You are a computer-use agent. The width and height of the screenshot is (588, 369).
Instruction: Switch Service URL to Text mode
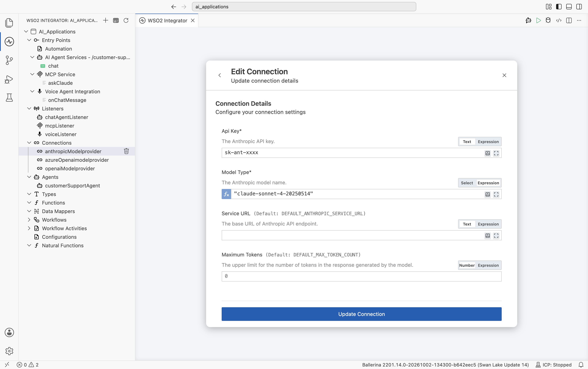[467, 224]
